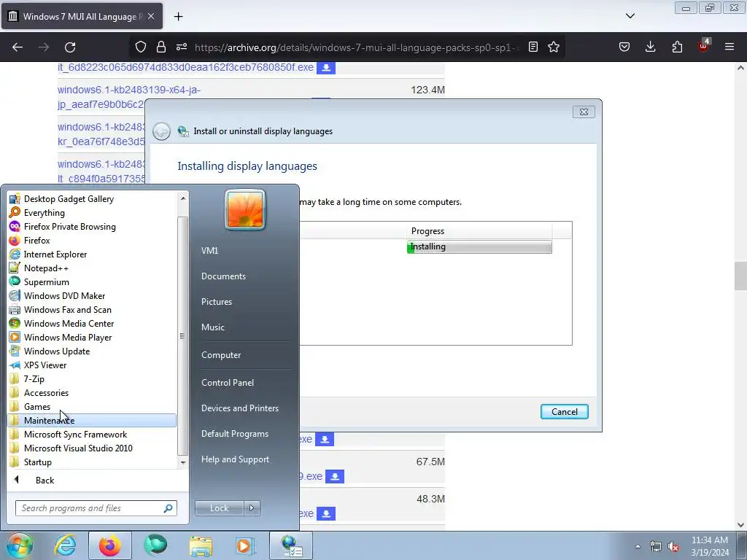This screenshot has width=747, height=560.
Task: Open Windows Media Player from the taskbar
Action: point(245,545)
